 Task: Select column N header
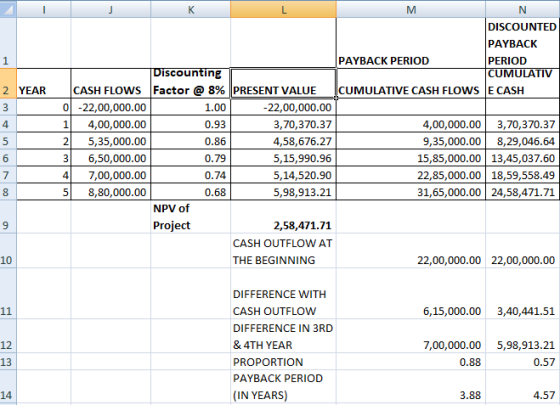tap(522, 9)
